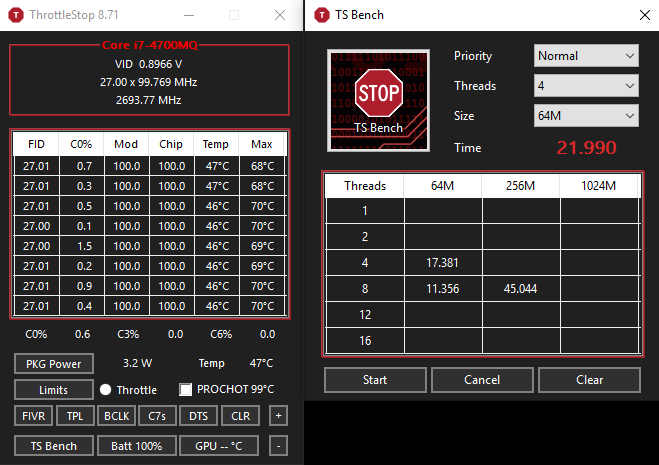The width and height of the screenshot is (659, 465).
Task: Click the 2693.77 MHz frequency text
Action: [148, 100]
